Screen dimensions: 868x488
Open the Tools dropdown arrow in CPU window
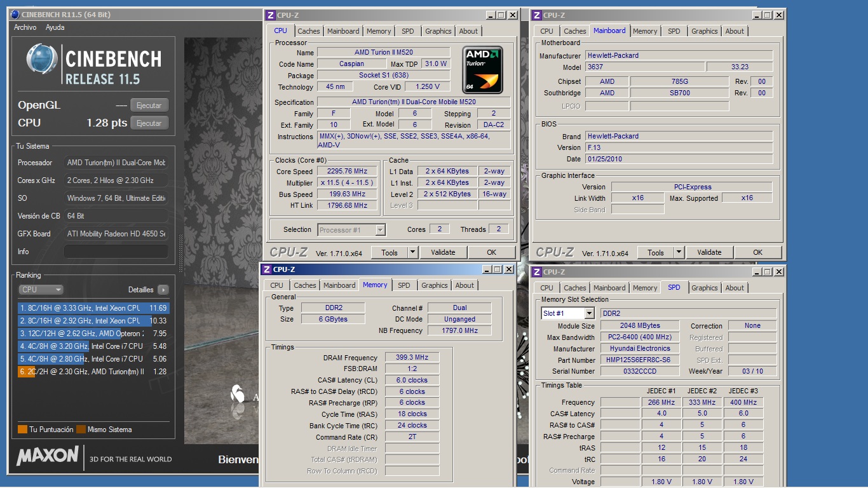(412, 252)
